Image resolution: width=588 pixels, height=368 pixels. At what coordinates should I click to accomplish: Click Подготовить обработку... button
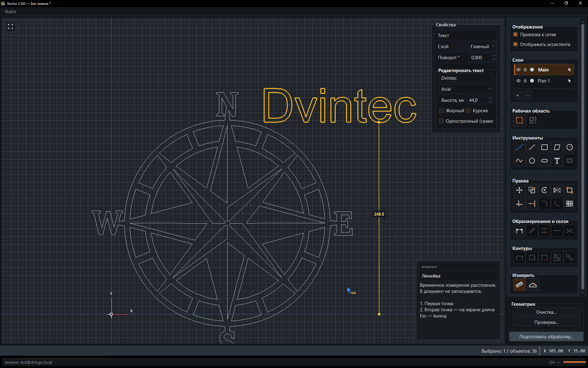546,337
